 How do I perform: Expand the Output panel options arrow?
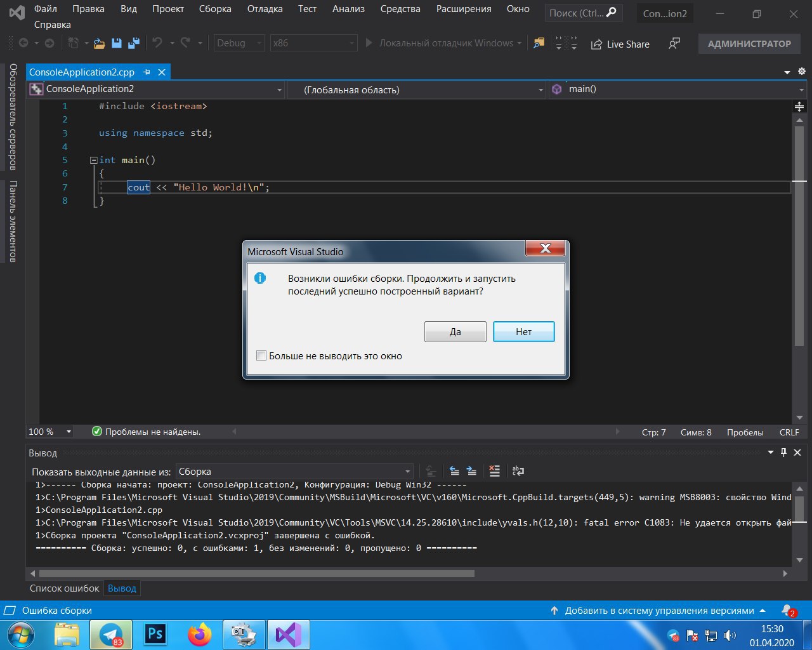point(771,453)
